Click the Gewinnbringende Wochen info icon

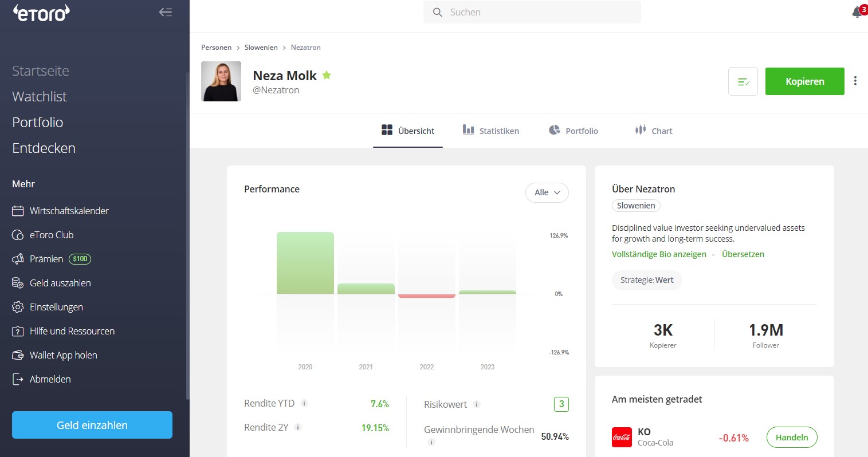coord(431,442)
